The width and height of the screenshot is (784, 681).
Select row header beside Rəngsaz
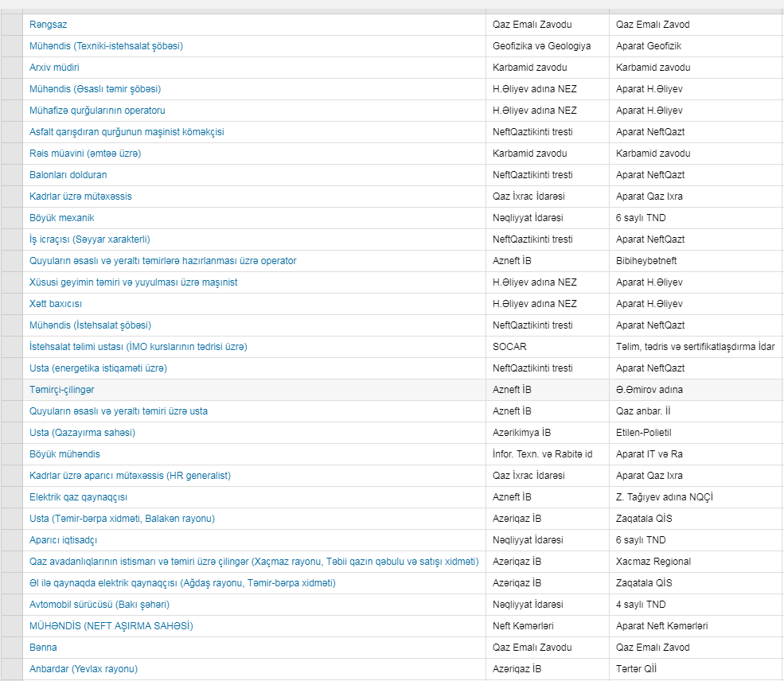pyautogui.click(x=11, y=25)
